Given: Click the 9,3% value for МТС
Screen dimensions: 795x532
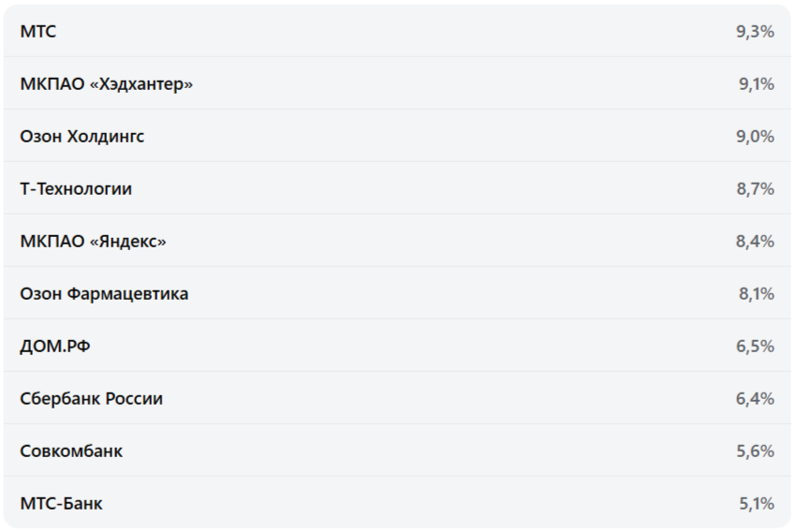Looking at the screenshot, I should pos(755,32).
